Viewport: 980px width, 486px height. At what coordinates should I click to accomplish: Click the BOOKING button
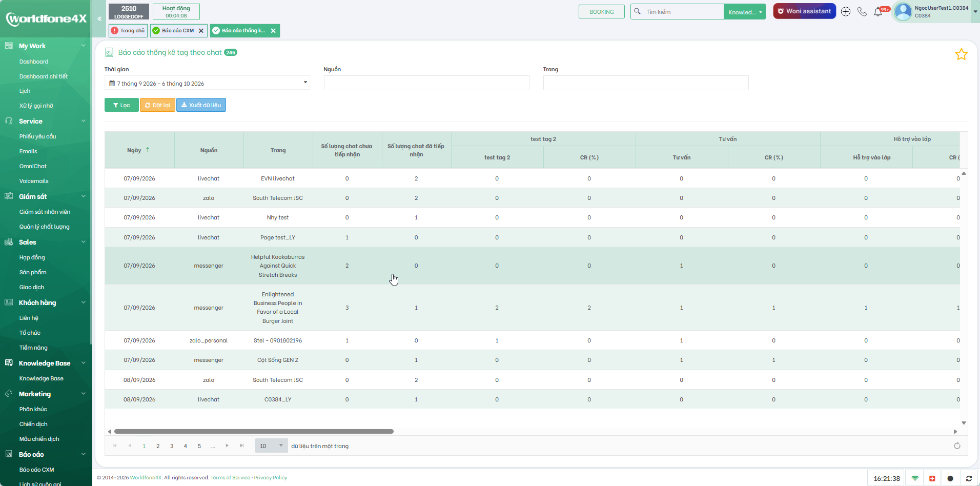pyautogui.click(x=602, y=12)
